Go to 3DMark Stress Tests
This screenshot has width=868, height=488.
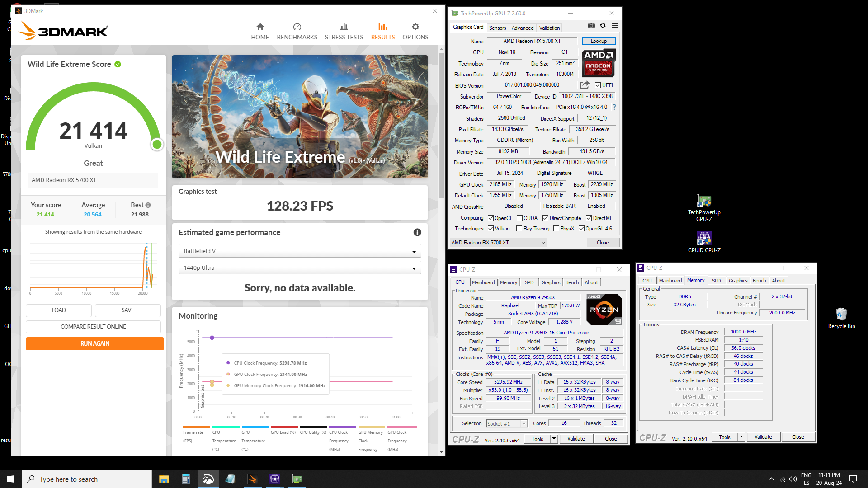point(344,32)
